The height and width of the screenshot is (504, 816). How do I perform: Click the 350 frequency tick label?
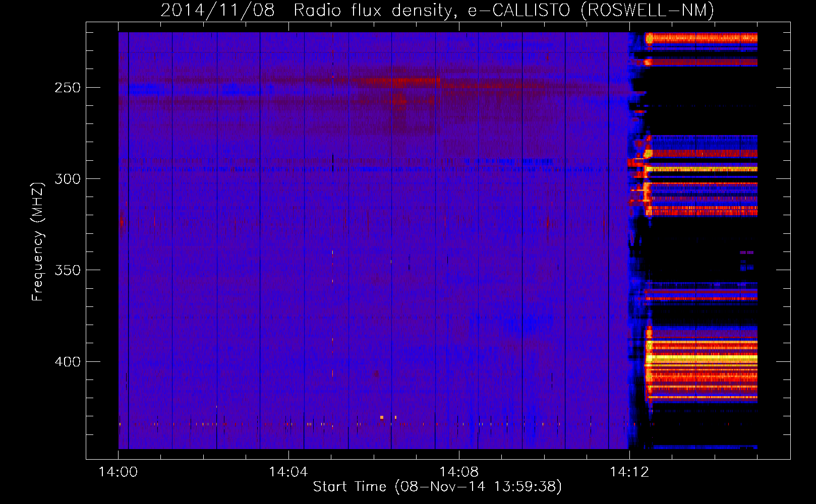coord(68,270)
